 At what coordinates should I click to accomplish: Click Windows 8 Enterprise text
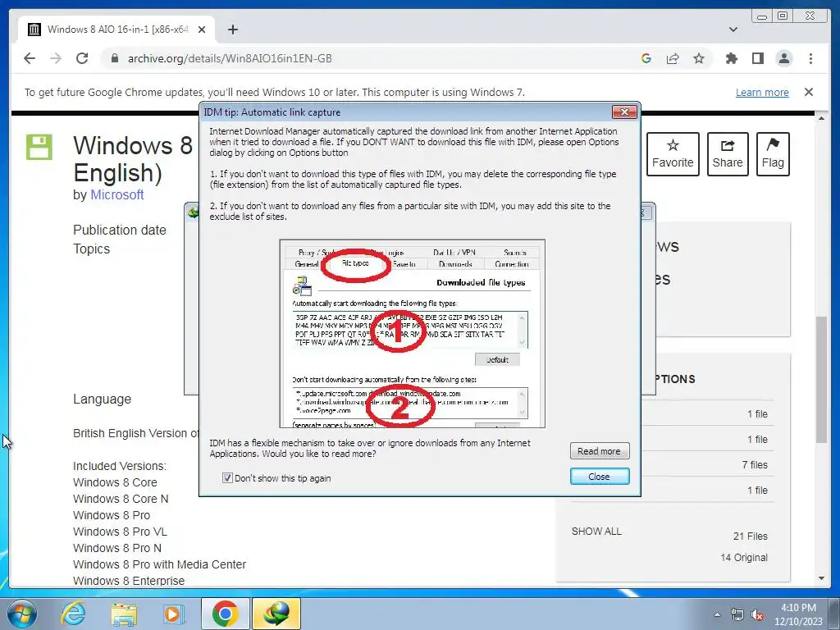129,581
